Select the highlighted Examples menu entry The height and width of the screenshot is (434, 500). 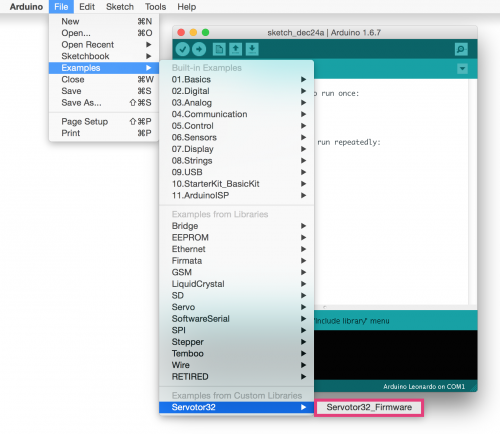104,68
